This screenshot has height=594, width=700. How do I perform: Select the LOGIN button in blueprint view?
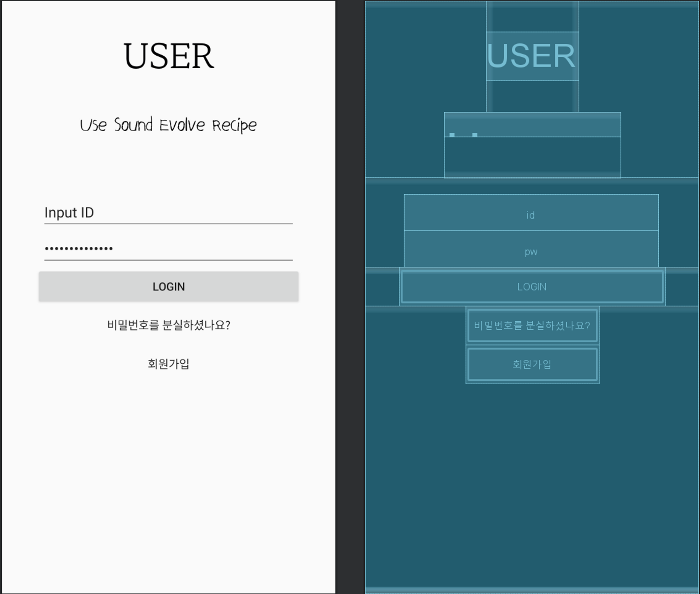click(532, 286)
